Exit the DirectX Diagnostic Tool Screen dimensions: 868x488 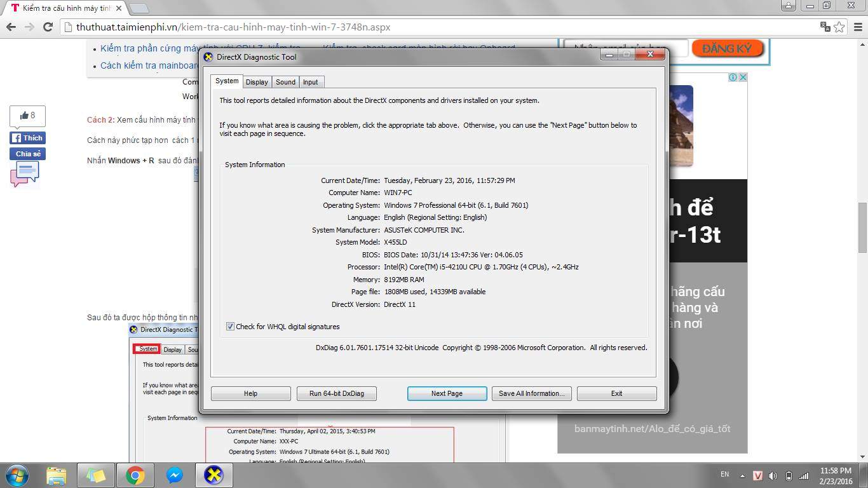[x=617, y=393]
